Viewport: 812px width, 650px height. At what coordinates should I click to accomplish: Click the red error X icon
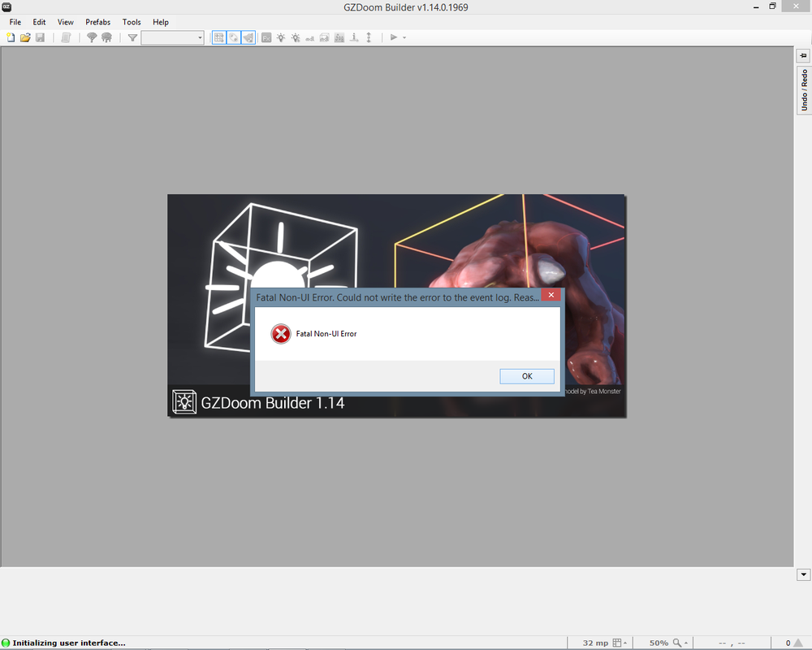pos(281,334)
